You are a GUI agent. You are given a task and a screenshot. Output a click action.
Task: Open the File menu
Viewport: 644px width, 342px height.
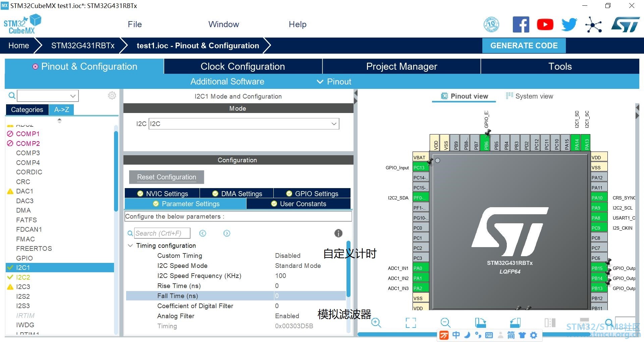[135, 24]
